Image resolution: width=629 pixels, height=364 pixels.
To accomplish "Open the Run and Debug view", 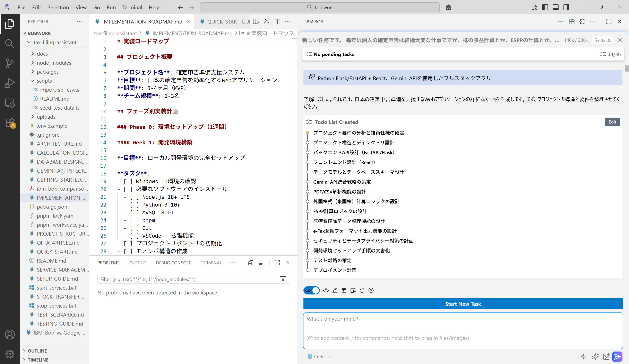I will (x=10, y=83).
